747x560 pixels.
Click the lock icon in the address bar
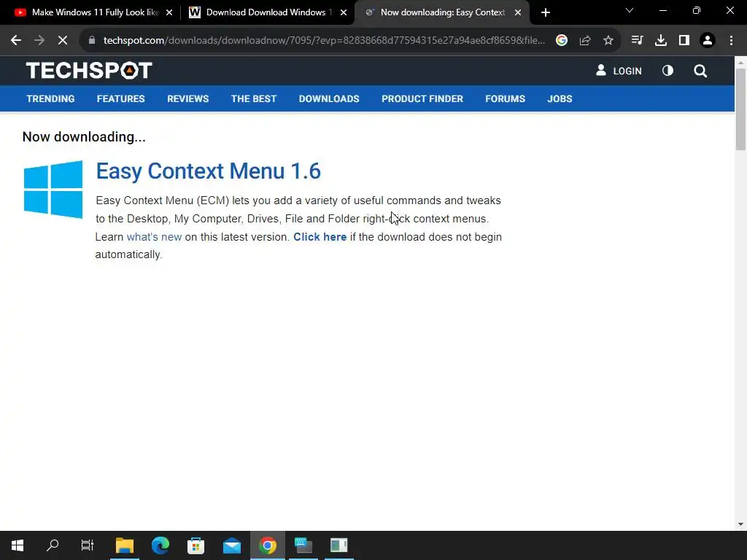coord(92,41)
